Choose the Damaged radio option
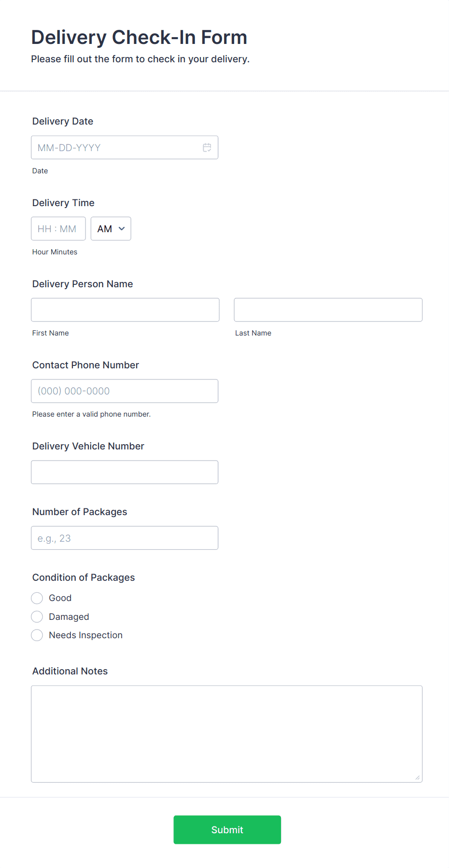 [37, 617]
